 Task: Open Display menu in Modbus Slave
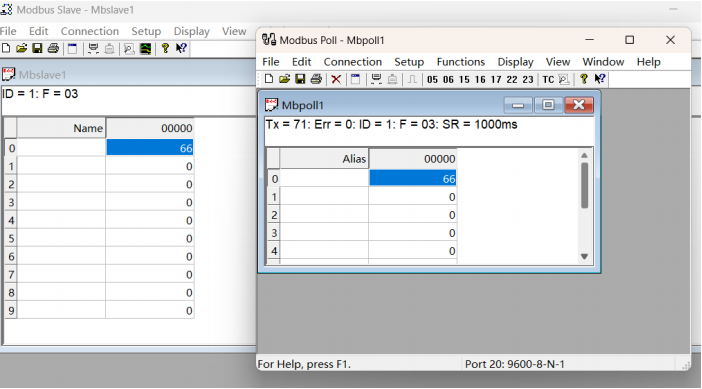pos(192,31)
